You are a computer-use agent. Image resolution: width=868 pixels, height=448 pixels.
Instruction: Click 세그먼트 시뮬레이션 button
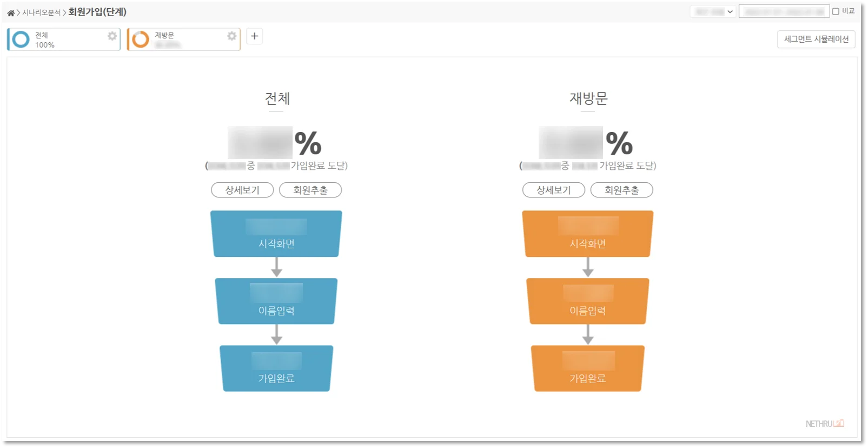tap(816, 39)
